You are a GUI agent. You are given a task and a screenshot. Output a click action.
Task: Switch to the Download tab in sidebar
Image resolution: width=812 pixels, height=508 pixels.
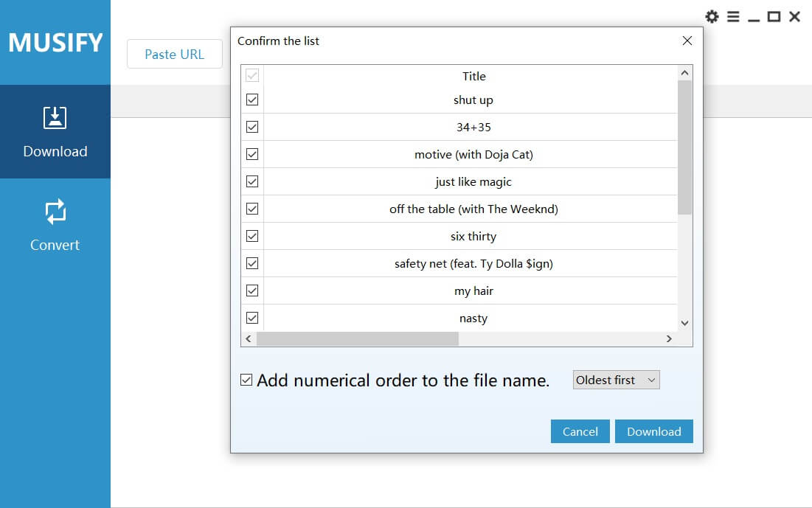55,131
